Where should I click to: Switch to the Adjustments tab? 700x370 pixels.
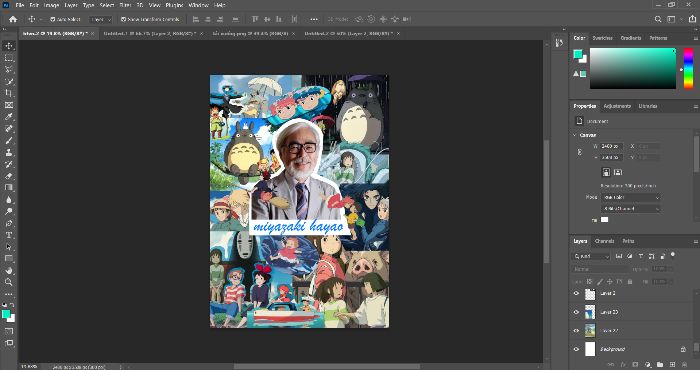(617, 106)
